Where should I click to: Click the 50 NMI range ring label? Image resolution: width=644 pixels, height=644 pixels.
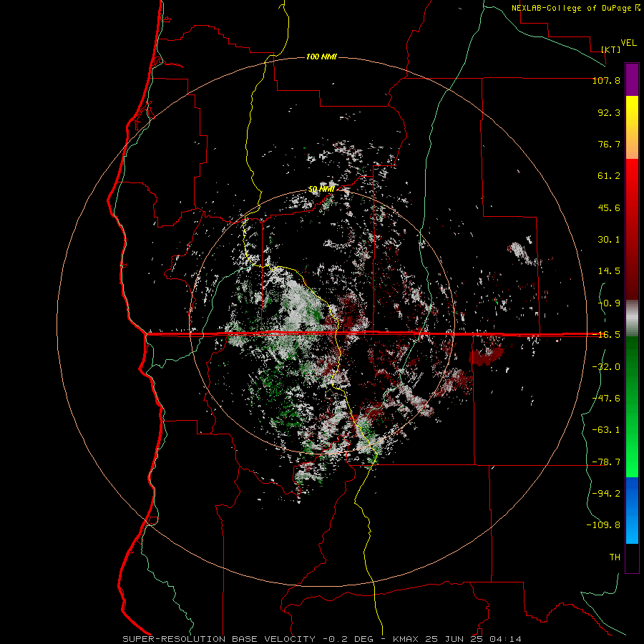click(x=321, y=190)
